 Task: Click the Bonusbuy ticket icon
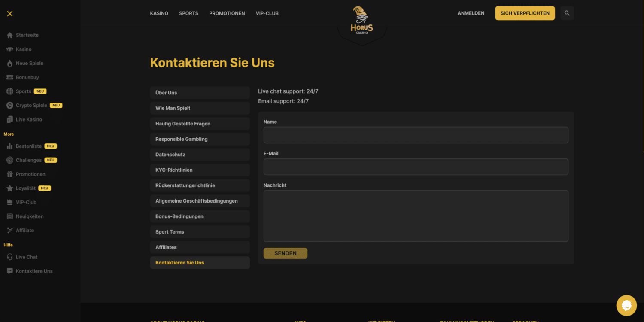(x=10, y=77)
